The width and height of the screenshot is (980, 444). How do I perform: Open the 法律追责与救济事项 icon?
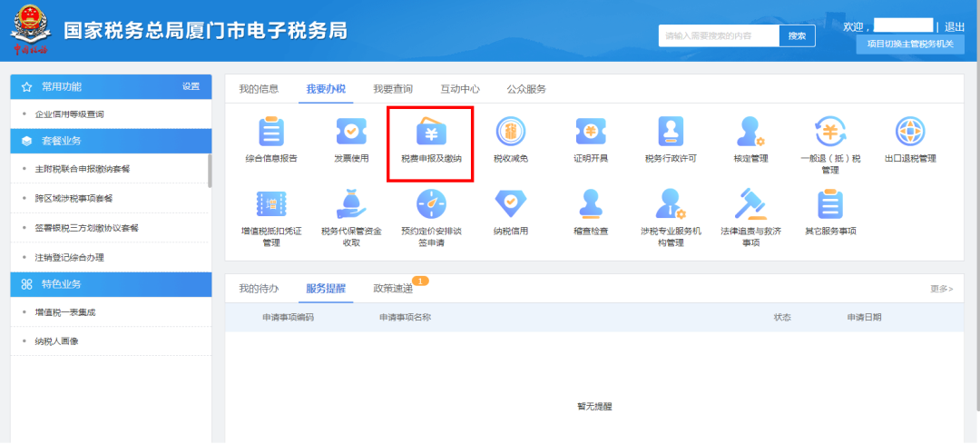click(x=750, y=204)
